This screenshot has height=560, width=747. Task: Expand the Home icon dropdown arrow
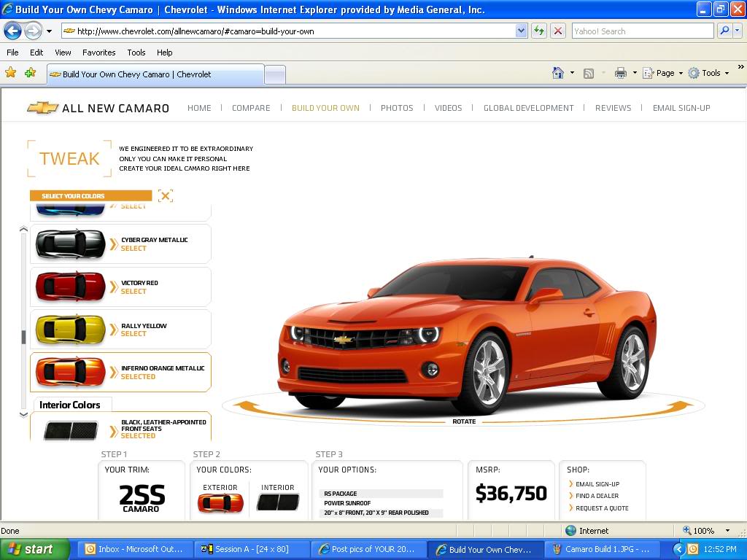coord(572,73)
